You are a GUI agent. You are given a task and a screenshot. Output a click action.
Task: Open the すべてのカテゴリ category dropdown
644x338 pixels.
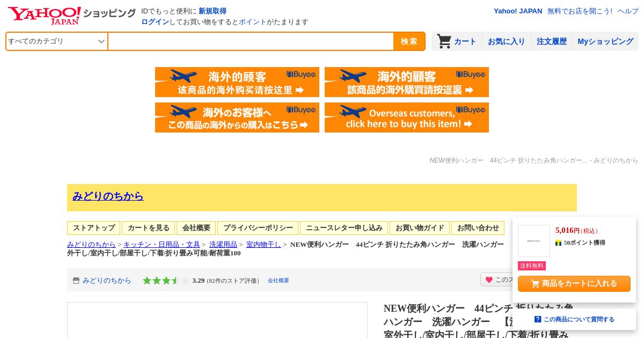[x=57, y=41]
